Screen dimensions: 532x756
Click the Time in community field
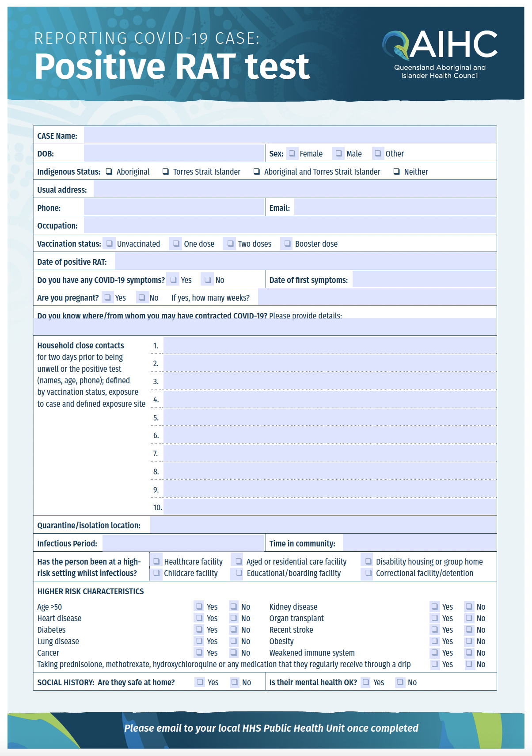click(x=419, y=543)
